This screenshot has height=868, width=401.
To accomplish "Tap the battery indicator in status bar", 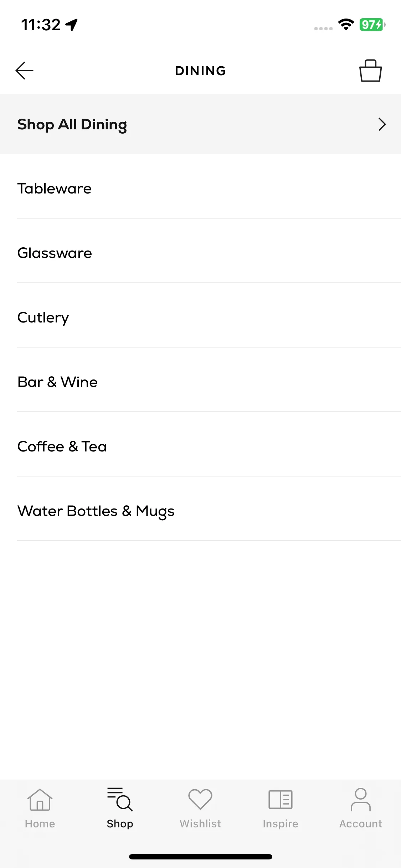I will (x=372, y=25).
